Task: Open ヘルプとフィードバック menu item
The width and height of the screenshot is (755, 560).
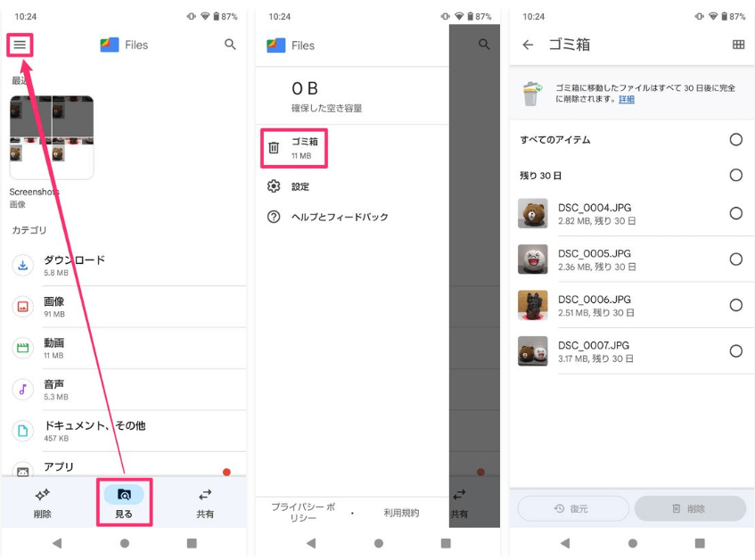Action: point(339,217)
